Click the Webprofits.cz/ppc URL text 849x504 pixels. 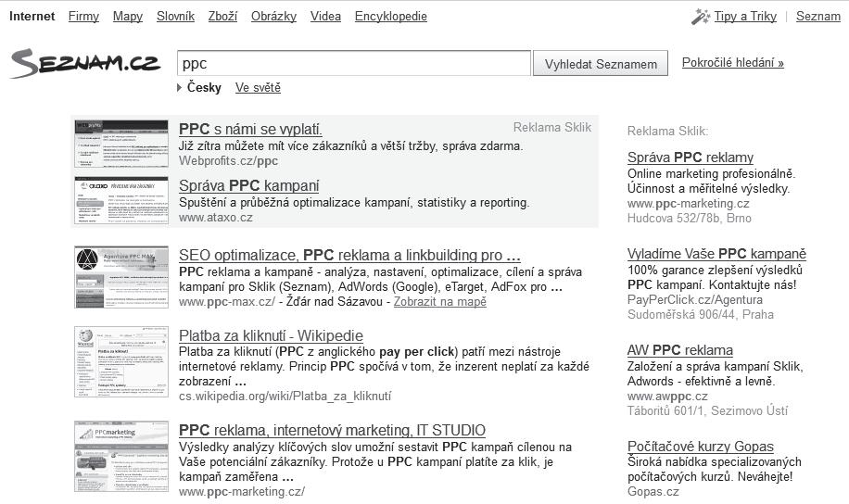tap(229, 161)
